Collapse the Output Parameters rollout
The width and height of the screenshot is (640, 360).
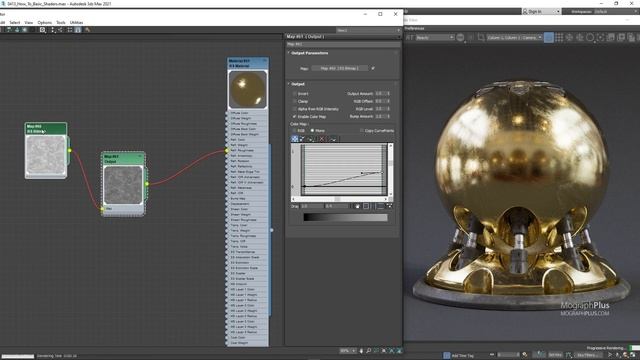(x=309, y=53)
